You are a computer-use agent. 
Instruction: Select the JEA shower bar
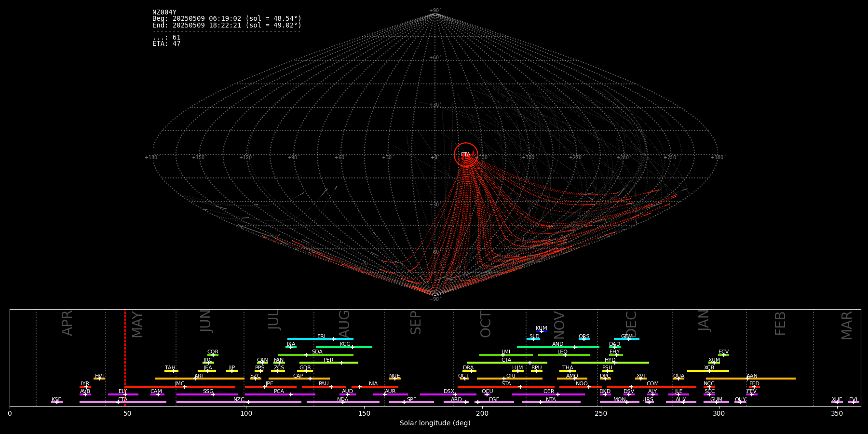point(207,371)
